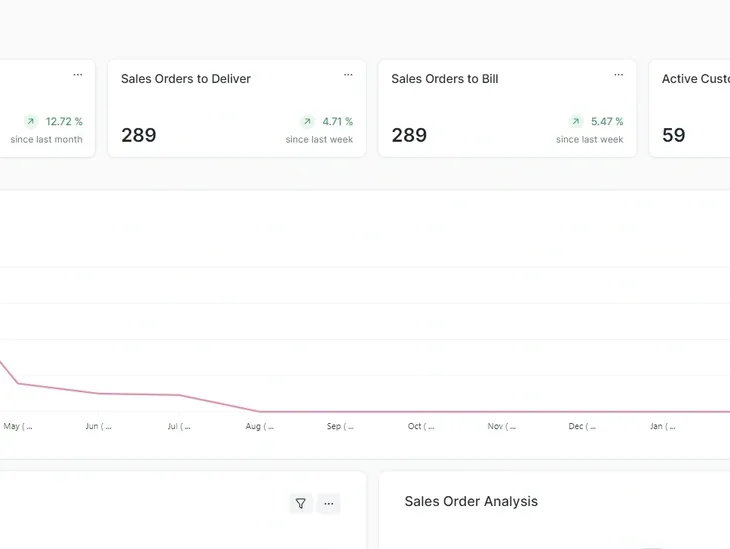
Task: Click the 4.71 % change figure
Action: click(x=338, y=122)
